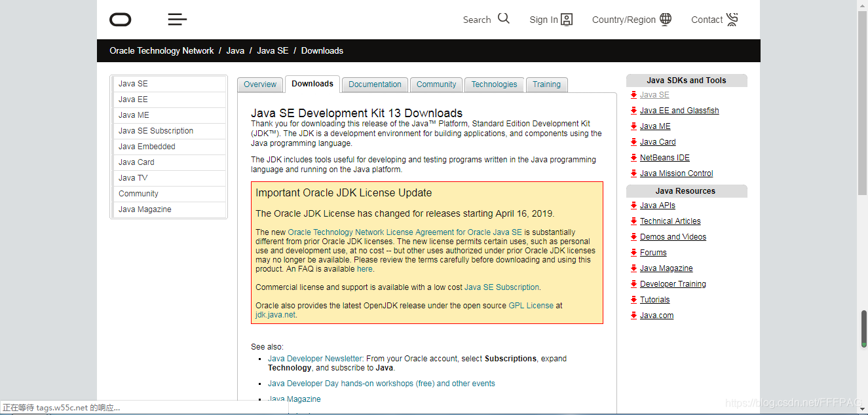
Task: Click arrow icon beside Java.com
Action: [633, 316]
